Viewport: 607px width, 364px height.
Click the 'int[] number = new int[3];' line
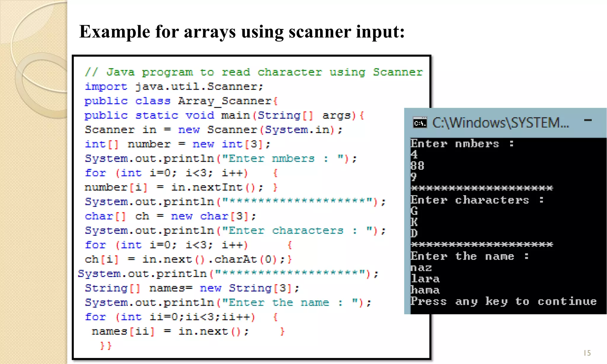pyautogui.click(x=177, y=144)
